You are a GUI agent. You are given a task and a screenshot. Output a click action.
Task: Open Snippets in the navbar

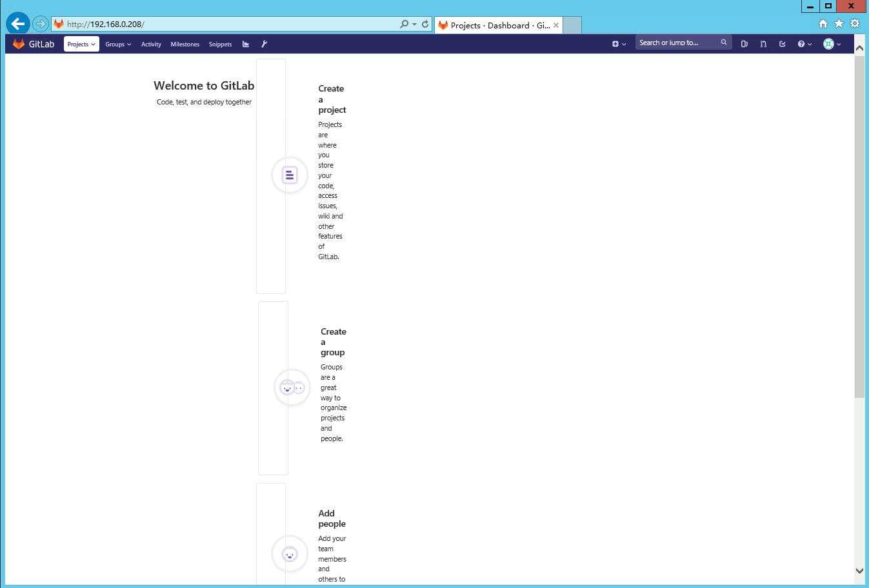coord(220,44)
